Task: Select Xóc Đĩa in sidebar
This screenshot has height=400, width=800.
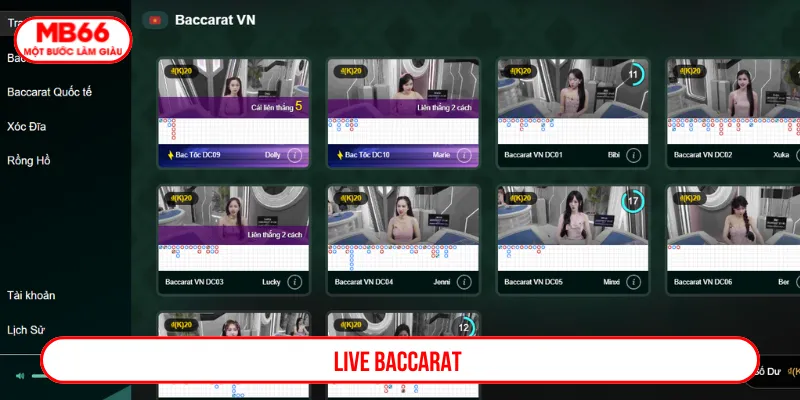Action: pyautogui.click(x=27, y=127)
